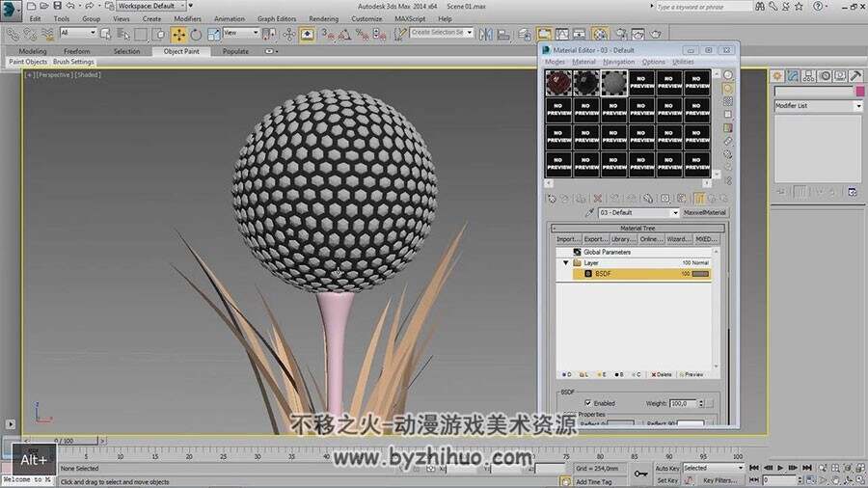
Task: Open file with folder icon
Action: 44,6
